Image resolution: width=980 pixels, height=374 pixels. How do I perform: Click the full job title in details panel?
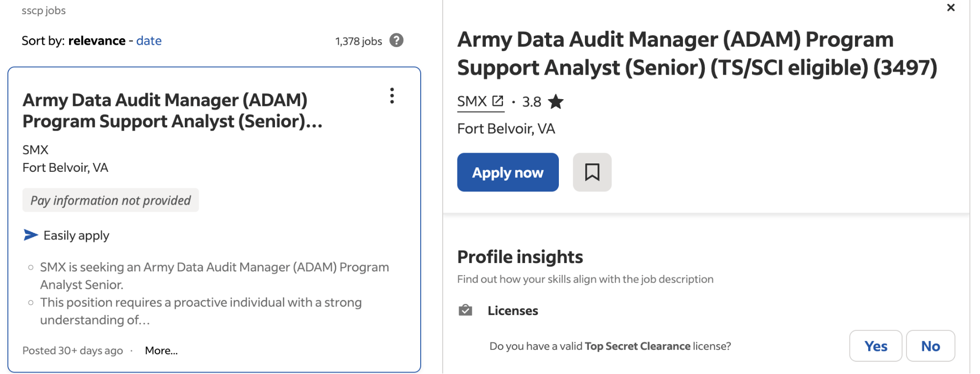click(x=697, y=53)
